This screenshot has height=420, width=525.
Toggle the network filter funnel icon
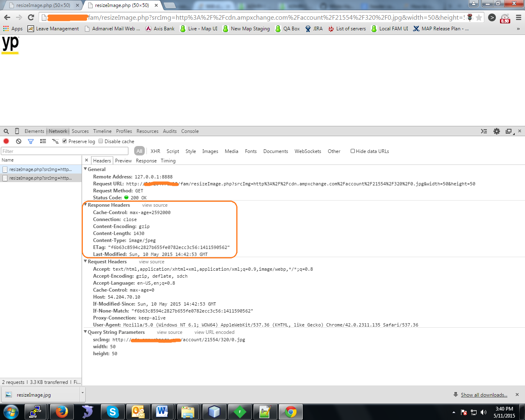click(30, 141)
